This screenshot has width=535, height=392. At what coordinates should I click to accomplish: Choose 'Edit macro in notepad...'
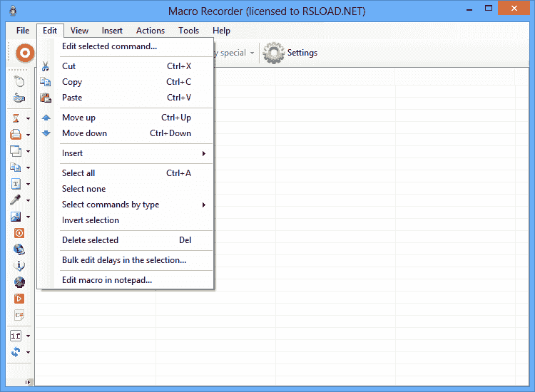tap(126, 280)
